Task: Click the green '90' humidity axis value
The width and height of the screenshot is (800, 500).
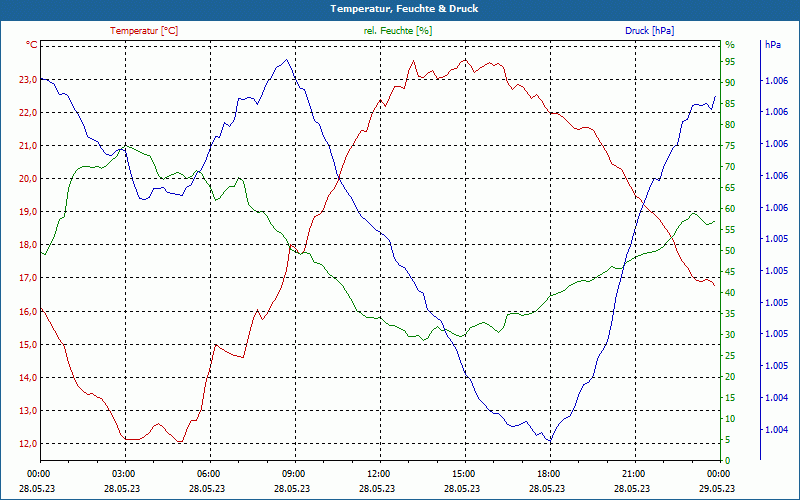Action: click(730, 83)
